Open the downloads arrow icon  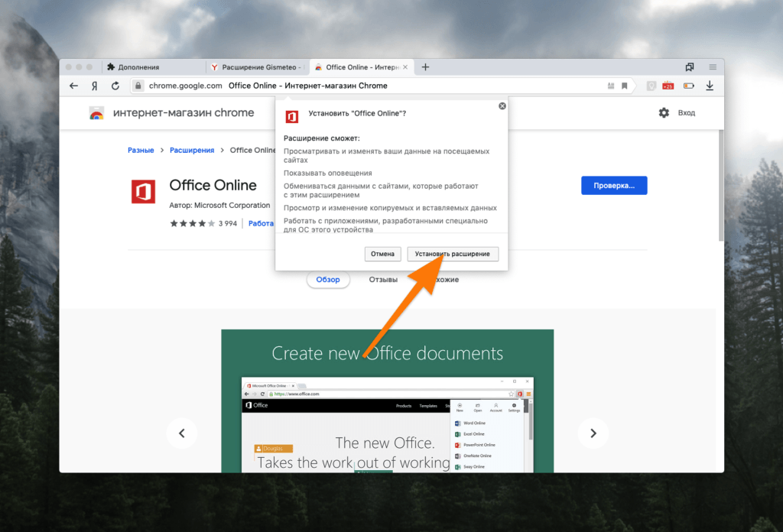click(710, 86)
